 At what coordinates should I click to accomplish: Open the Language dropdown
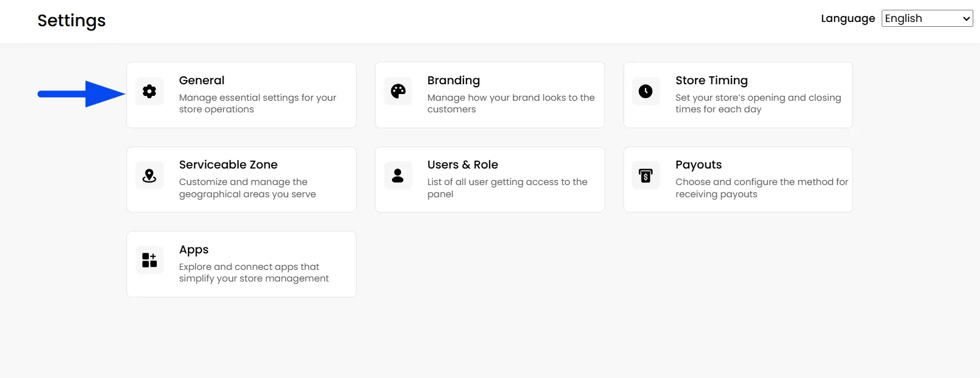[x=927, y=18]
